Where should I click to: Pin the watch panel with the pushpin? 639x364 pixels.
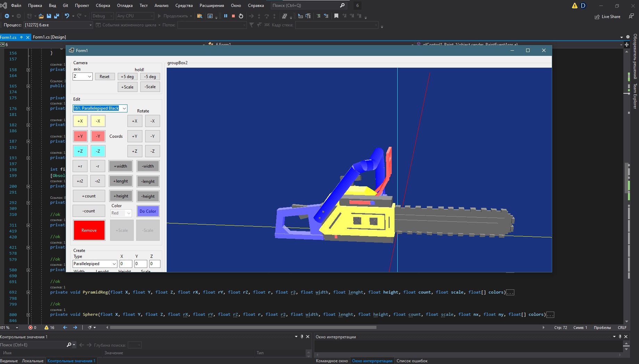pyautogui.click(x=302, y=337)
